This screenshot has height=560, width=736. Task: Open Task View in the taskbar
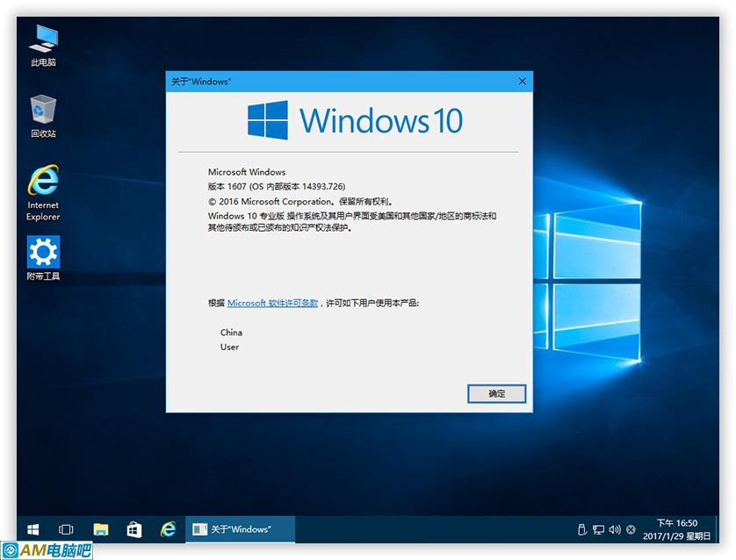click(66, 529)
